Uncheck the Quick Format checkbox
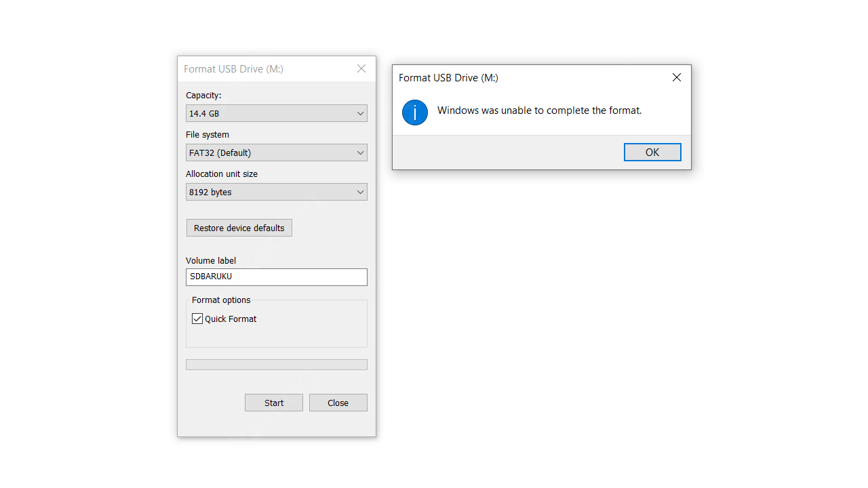 point(197,319)
